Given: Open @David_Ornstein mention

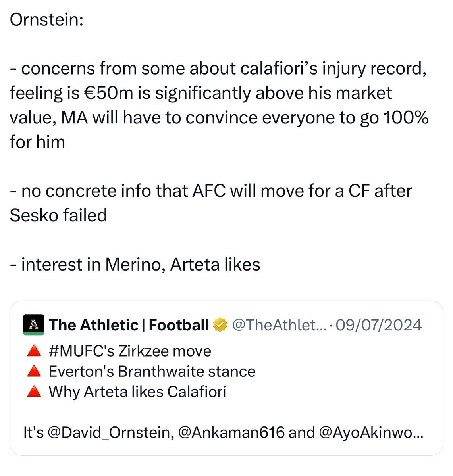Looking at the screenshot, I should (x=111, y=432).
